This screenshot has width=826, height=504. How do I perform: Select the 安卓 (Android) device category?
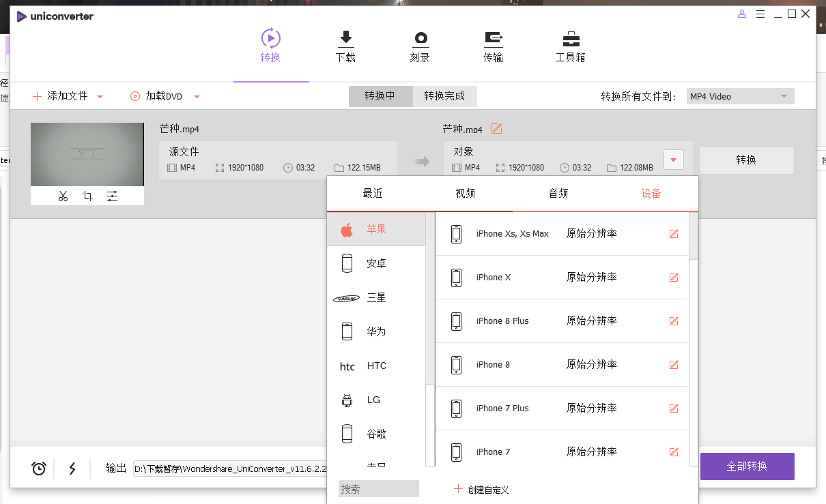tap(376, 263)
